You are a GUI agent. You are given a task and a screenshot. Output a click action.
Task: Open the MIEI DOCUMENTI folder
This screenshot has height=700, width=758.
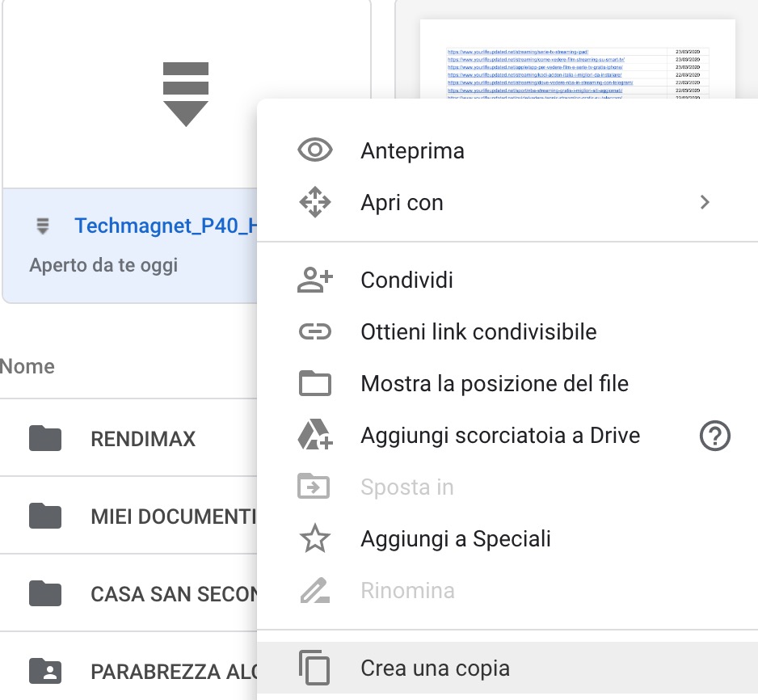(x=173, y=517)
